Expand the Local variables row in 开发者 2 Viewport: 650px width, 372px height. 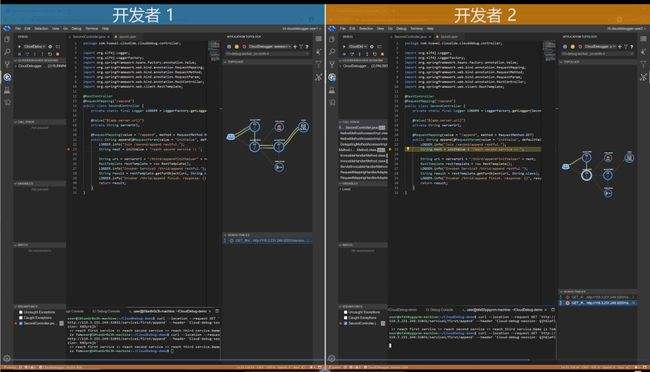364,189
